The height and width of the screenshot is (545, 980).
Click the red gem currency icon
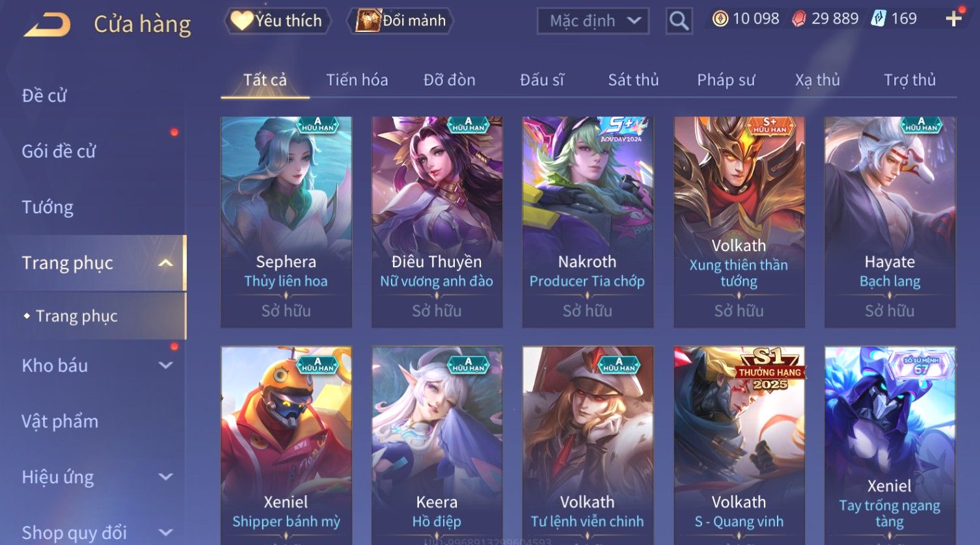coord(798,19)
